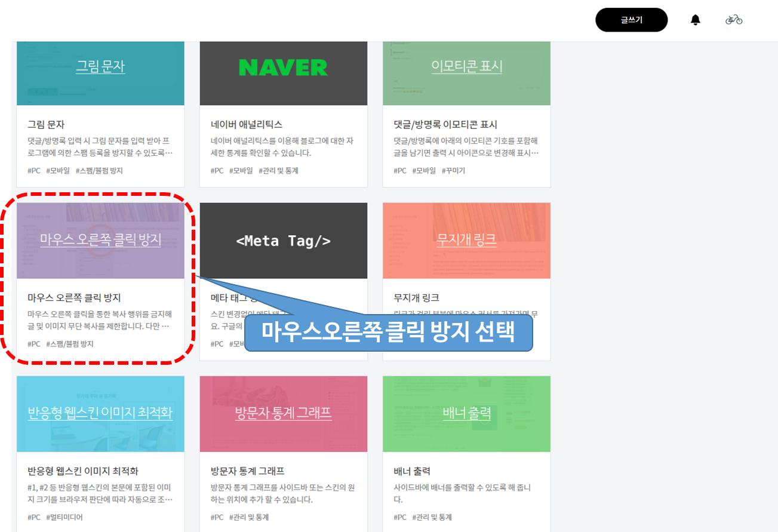The height and width of the screenshot is (532, 778).
Task: Click the 배너 출력 card title
Action: tap(412, 471)
